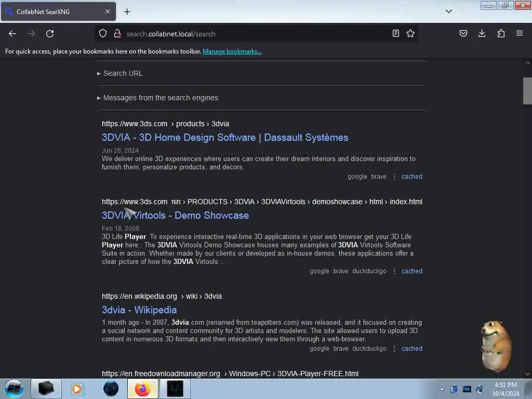Open more options for Wikipedia result
This screenshot has height=399, width=532.
pyautogui.click(x=394, y=349)
